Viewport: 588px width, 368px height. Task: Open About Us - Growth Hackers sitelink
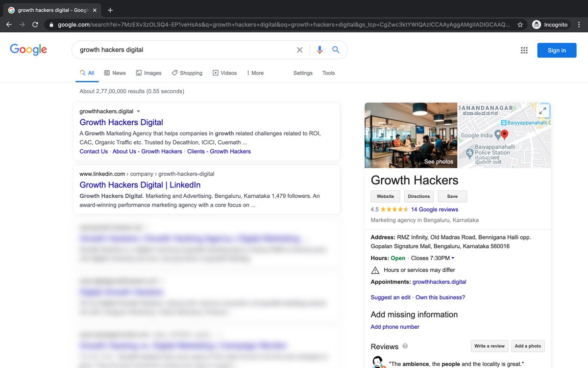[x=147, y=152]
